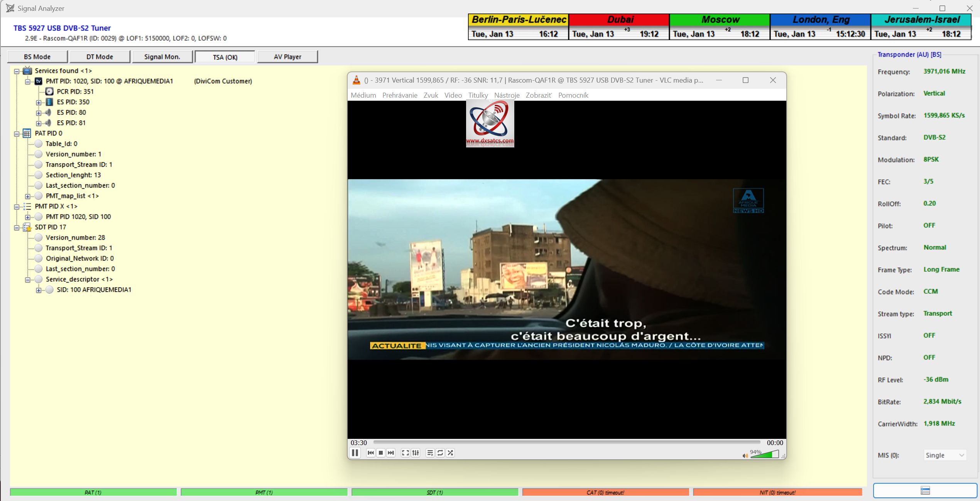Go to previous media in VLC
This screenshot has width=980, height=501.
[x=370, y=453]
